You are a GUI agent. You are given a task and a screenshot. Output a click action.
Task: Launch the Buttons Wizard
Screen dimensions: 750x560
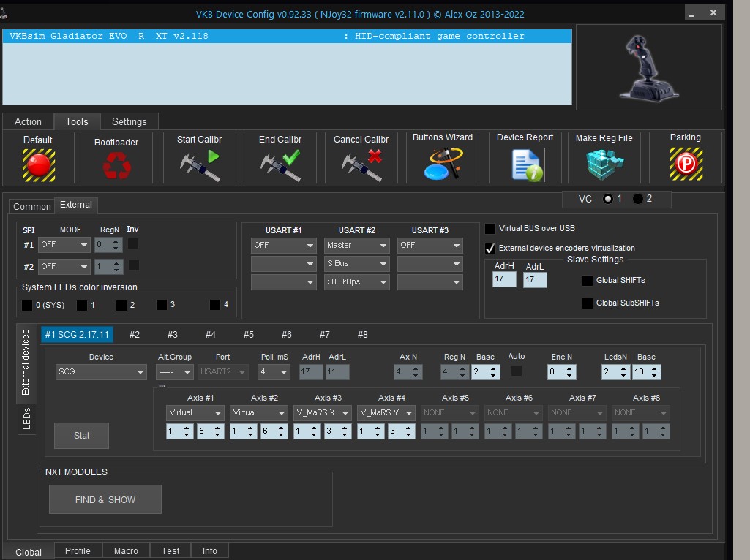coord(443,164)
